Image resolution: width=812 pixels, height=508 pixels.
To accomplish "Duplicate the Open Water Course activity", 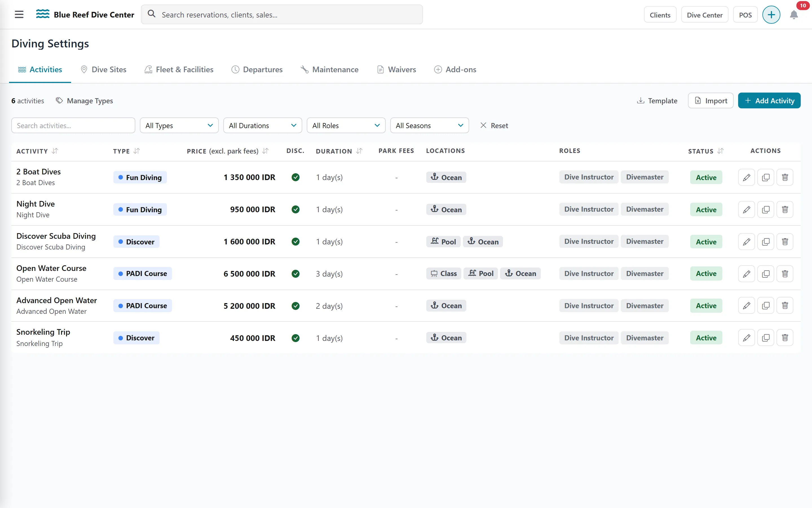I will (766, 274).
